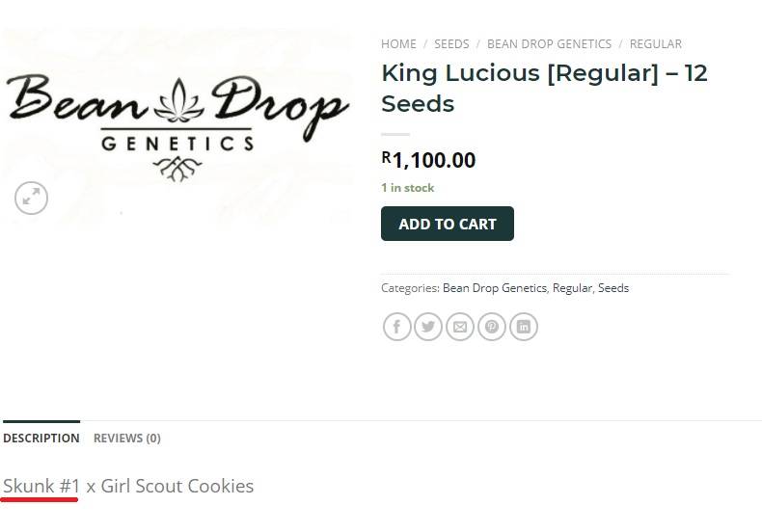This screenshot has width=762, height=532.
Task: Click the R1,100.00 price text
Action: [428, 160]
